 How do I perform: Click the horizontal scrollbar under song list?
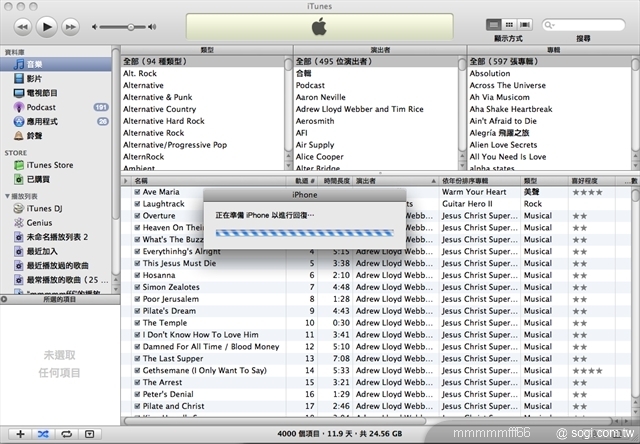point(275,420)
